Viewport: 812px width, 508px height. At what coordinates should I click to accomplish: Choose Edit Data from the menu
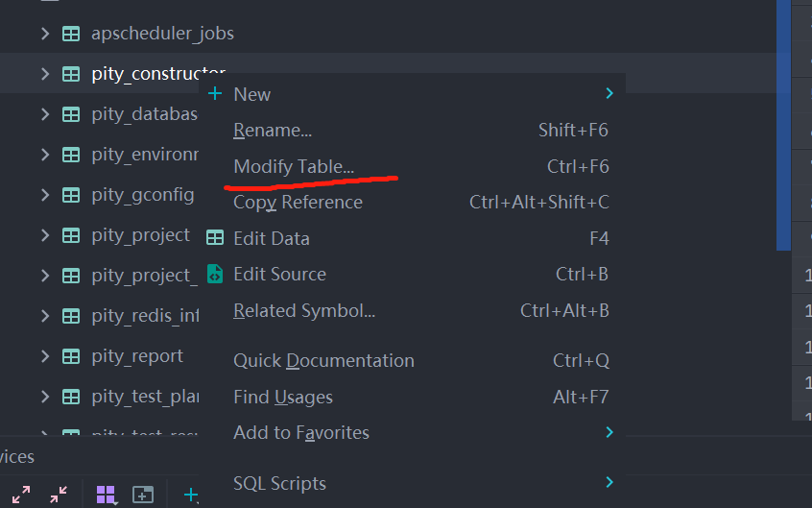(272, 238)
